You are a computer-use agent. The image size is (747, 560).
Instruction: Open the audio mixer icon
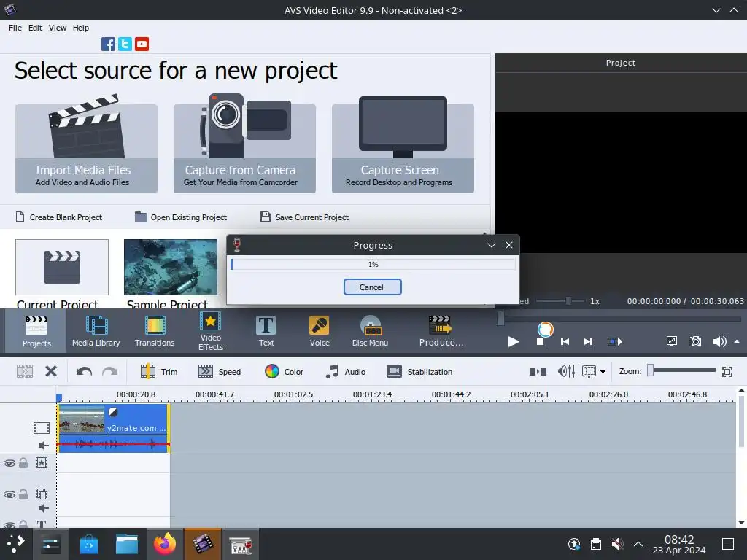566,371
